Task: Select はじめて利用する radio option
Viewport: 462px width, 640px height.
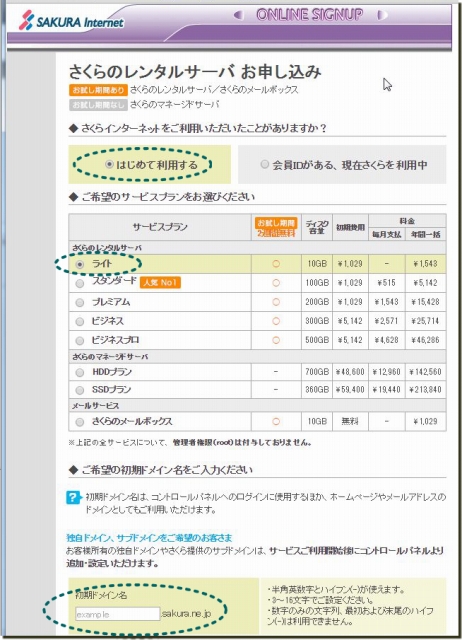Action: coord(109,164)
